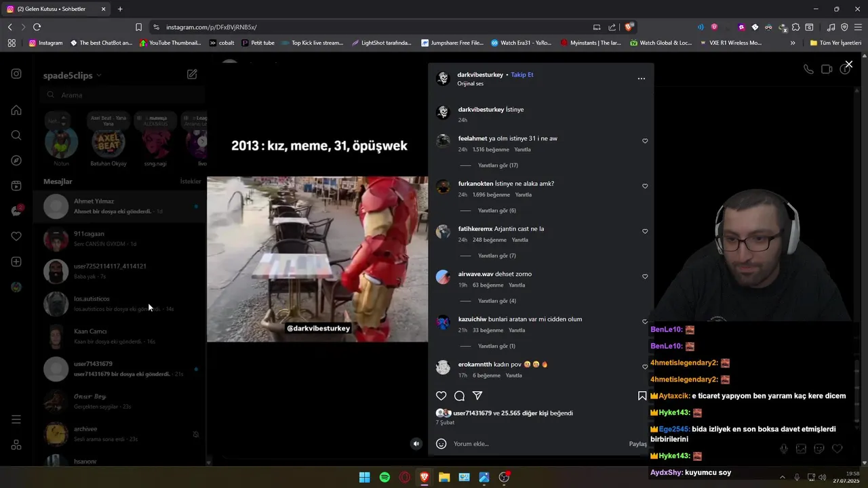This screenshot has width=868, height=488.
Task: Open Windows Start menu
Action: click(x=365, y=477)
